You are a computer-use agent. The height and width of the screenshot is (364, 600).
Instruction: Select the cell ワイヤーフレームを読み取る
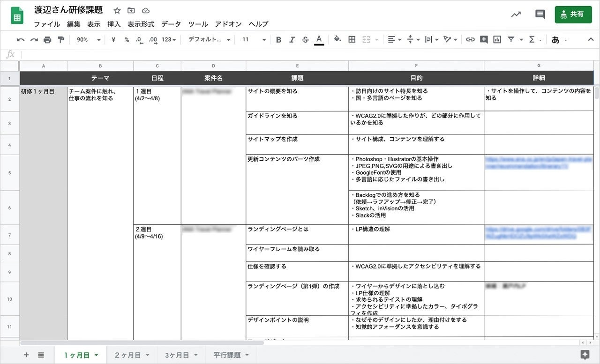[x=297, y=253]
